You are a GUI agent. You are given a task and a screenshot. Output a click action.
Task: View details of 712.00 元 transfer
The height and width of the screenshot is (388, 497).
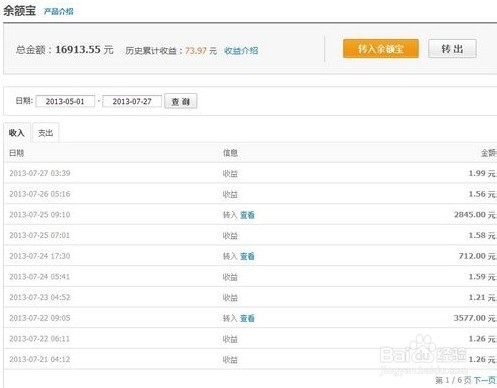pyautogui.click(x=247, y=256)
